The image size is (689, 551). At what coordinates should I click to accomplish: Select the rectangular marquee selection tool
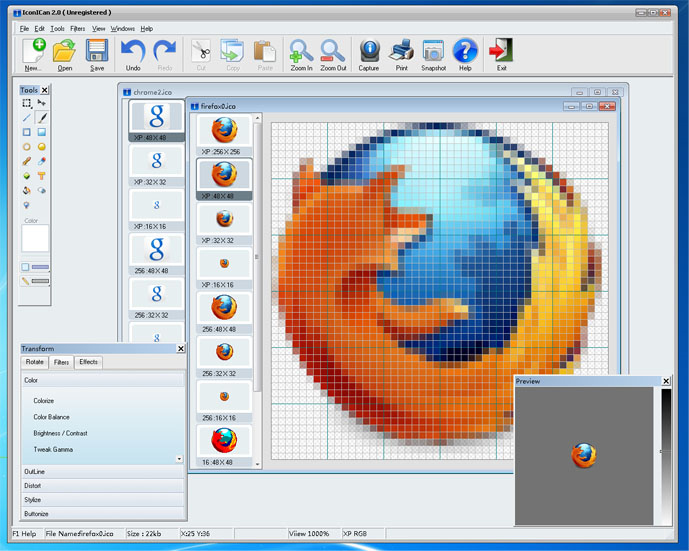point(27,103)
